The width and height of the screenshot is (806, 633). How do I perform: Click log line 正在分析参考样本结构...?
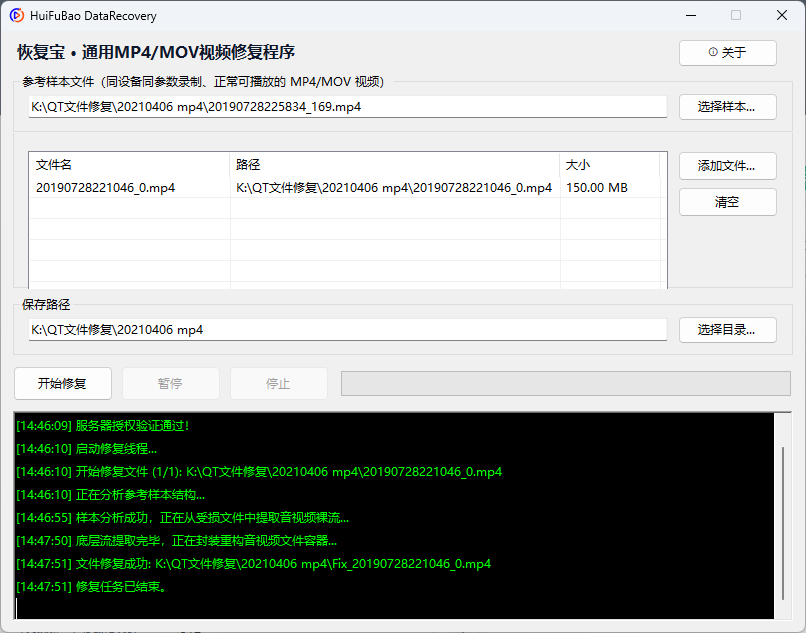click(111, 495)
